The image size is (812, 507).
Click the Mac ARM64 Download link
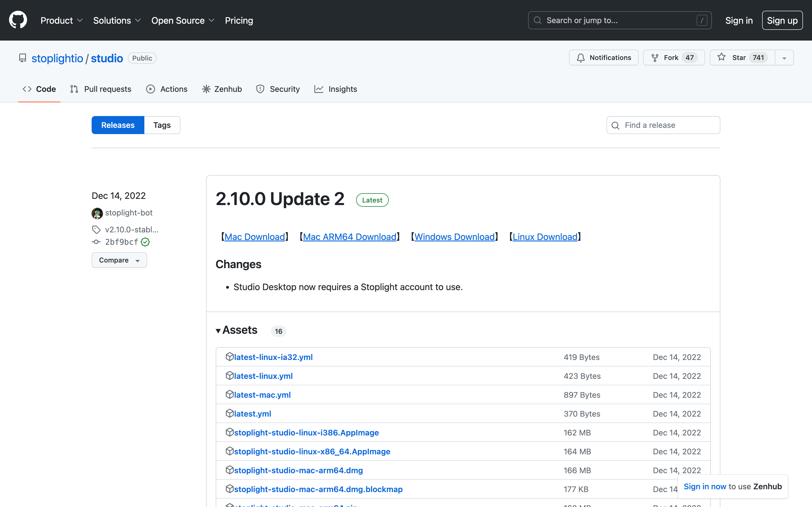tap(349, 237)
